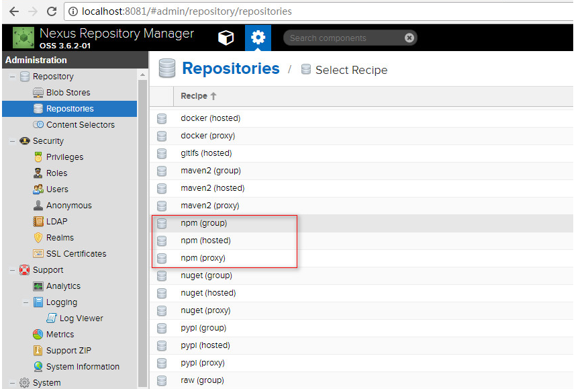
Task: Collapse the Security tree node
Action: [12, 141]
